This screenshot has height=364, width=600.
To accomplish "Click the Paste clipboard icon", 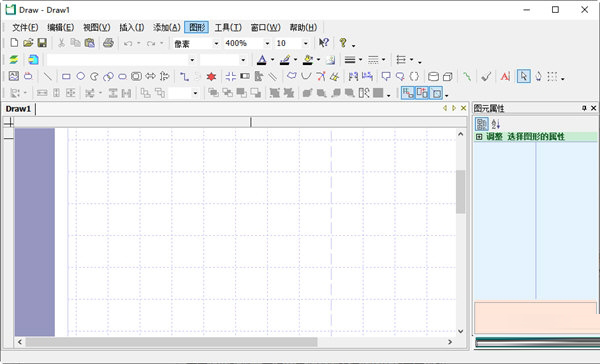I will pyautogui.click(x=90, y=43).
